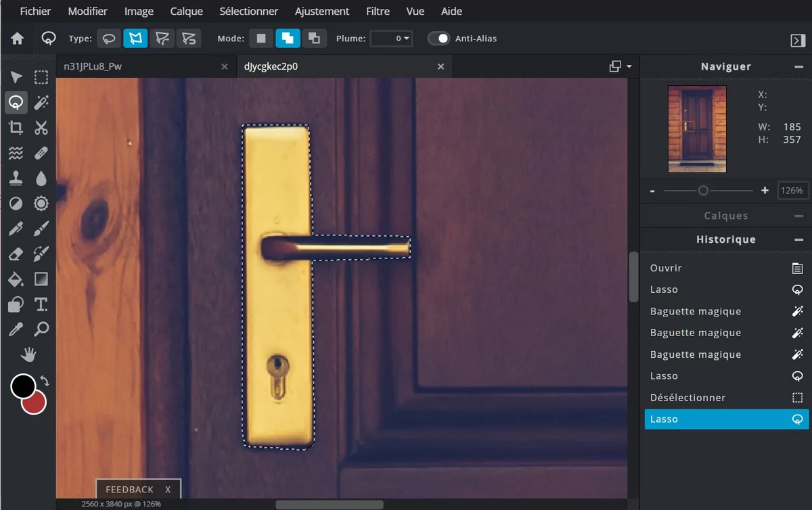Select the Sponge color tool
812x510 pixels.
[x=41, y=203]
